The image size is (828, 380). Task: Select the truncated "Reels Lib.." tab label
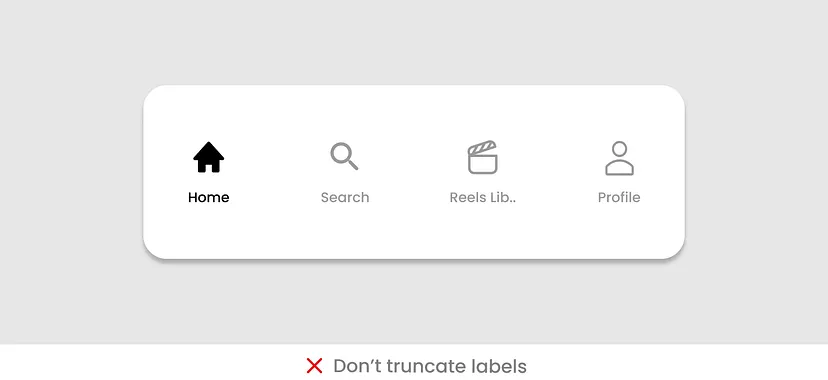pyautogui.click(x=483, y=197)
